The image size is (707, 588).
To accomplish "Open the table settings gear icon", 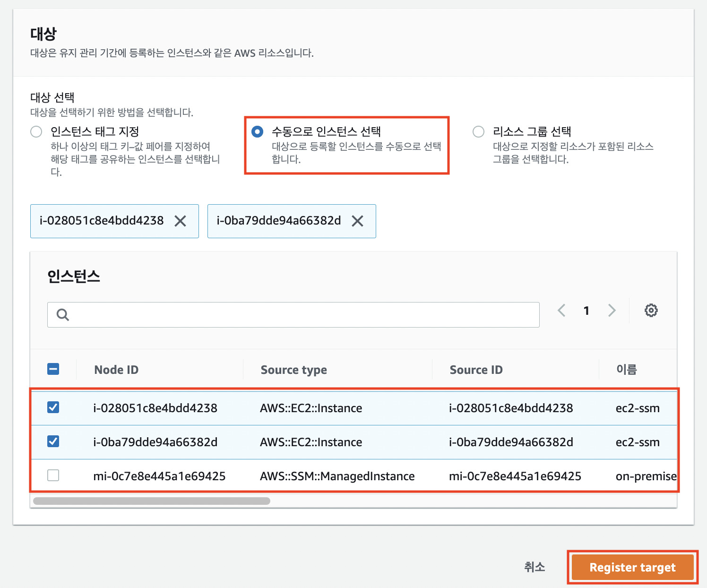I will [651, 311].
